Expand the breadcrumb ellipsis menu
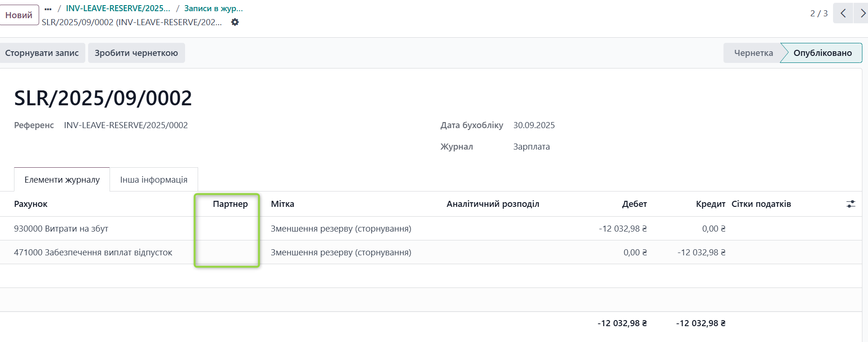 click(48, 9)
